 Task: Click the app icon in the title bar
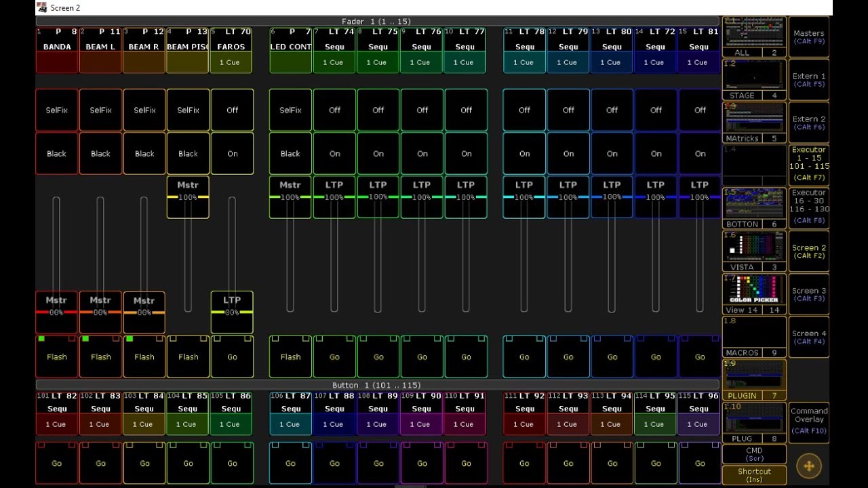(42, 7)
